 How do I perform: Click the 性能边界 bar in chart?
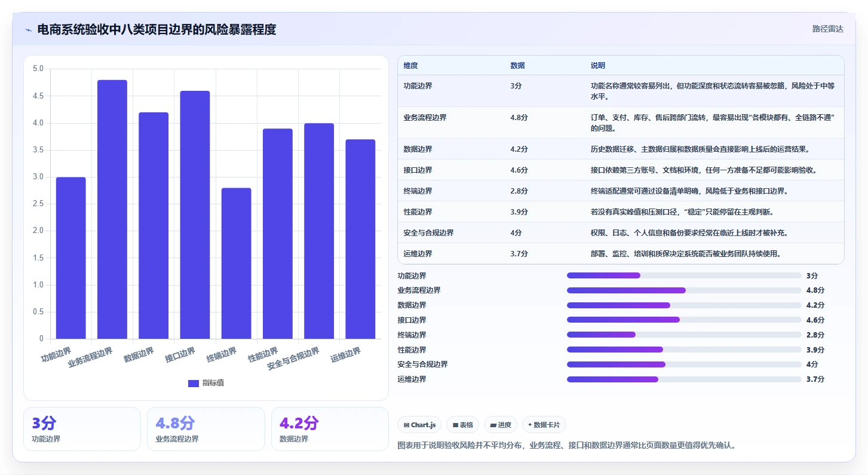(278, 234)
